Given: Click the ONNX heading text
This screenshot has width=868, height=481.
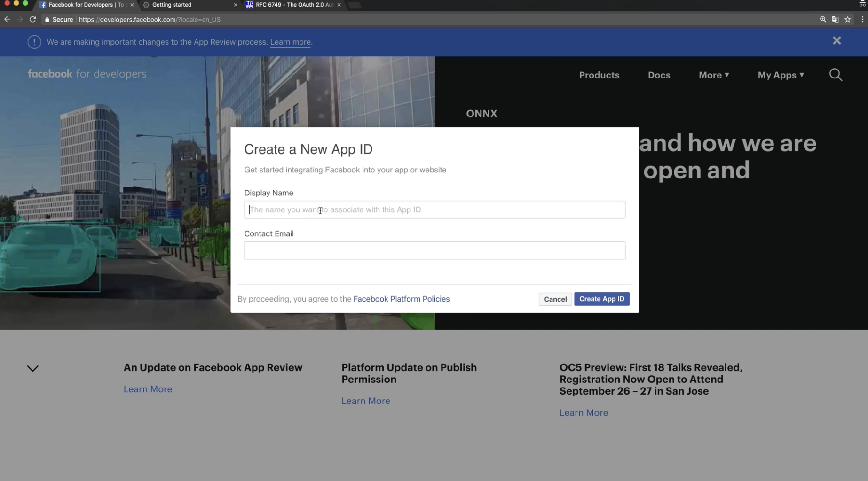Looking at the screenshot, I should (481, 114).
